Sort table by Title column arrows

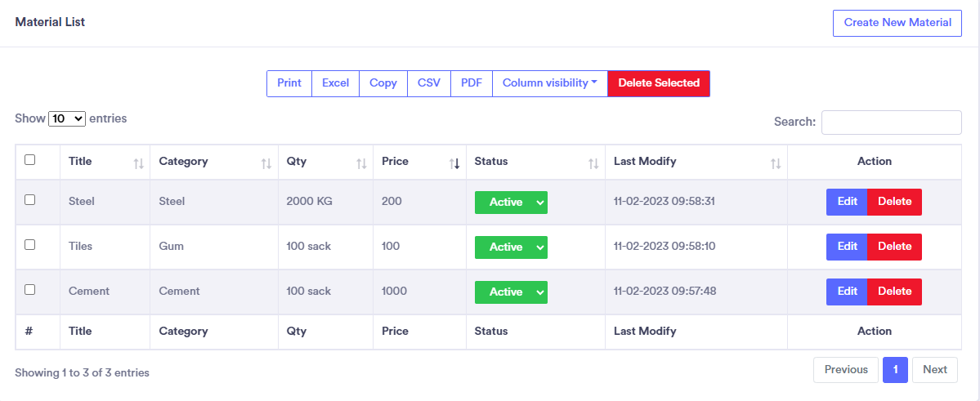click(139, 164)
